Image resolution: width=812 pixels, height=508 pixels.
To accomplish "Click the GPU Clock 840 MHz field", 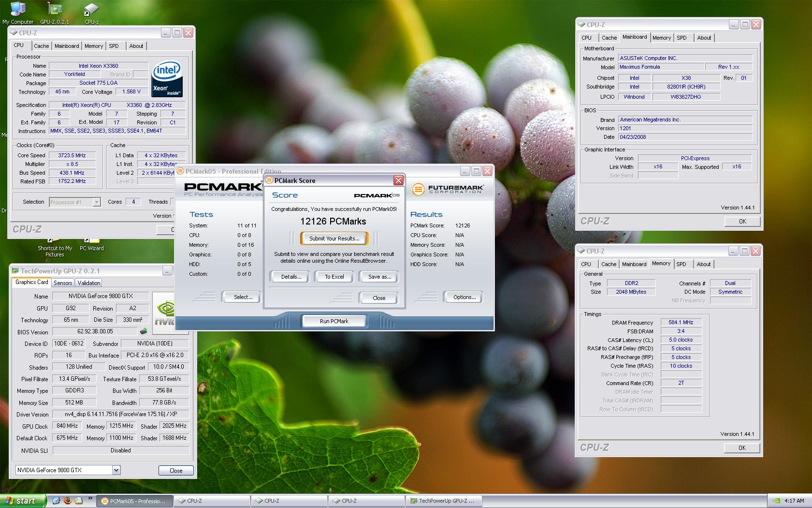I will tap(67, 426).
